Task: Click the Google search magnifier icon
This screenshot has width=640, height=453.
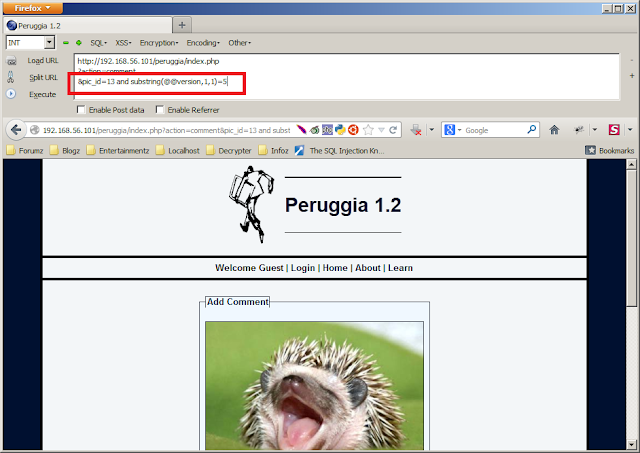Action: pyautogui.click(x=531, y=130)
